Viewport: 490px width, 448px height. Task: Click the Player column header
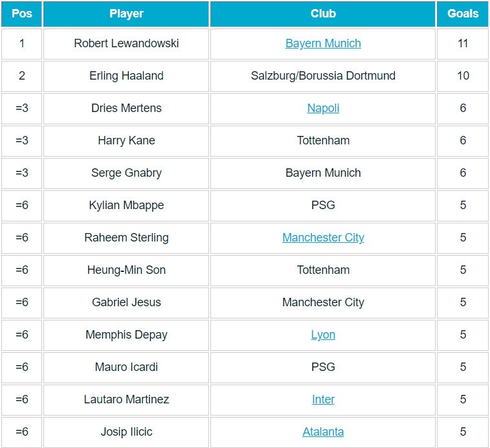(x=126, y=14)
